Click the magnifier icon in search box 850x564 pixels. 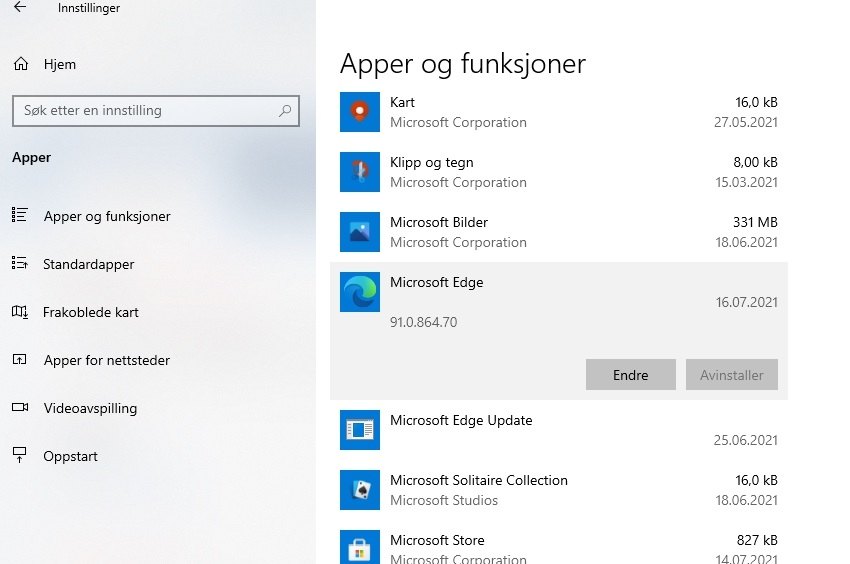click(285, 111)
